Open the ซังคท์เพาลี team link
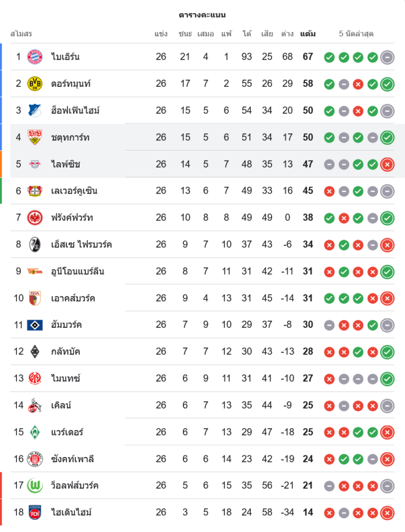 (73, 459)
